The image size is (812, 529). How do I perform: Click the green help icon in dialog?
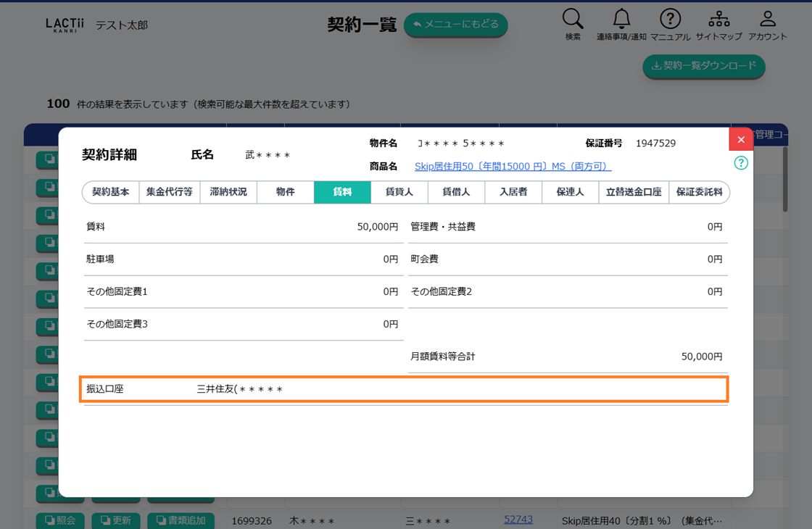point(740,163)
